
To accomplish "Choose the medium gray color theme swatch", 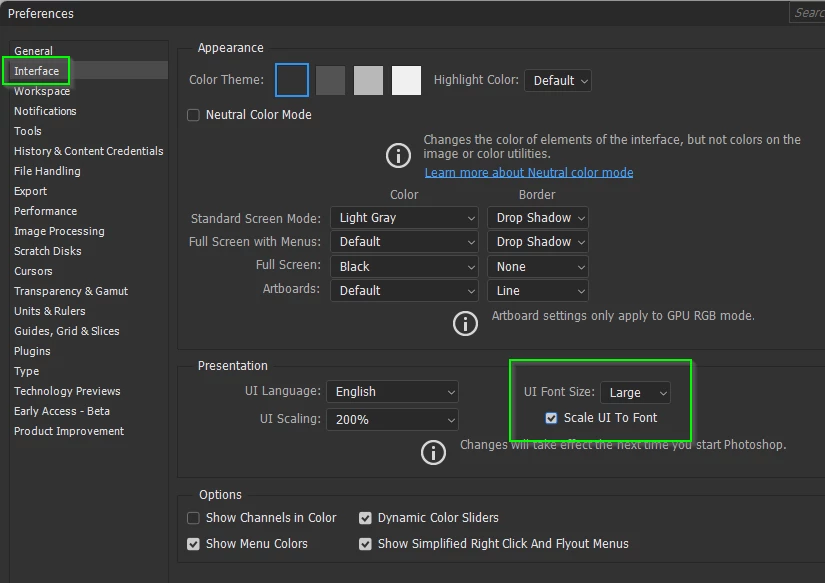I will click(368, 80).
